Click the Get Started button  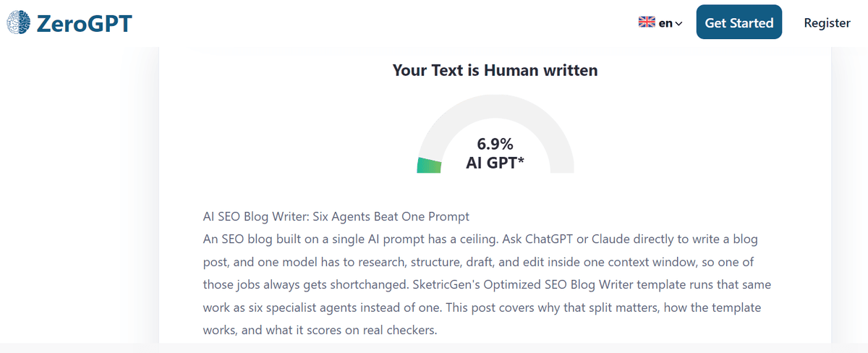pos(739,22)
